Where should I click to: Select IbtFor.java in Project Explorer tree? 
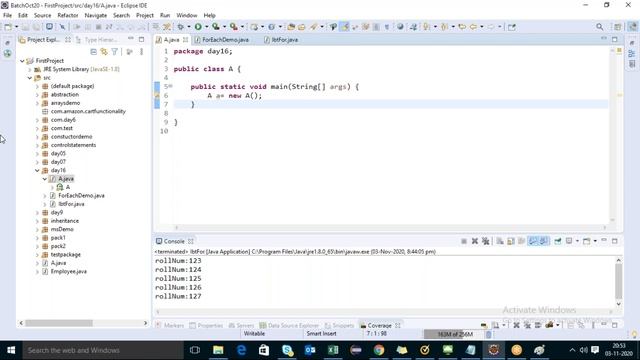point(71,204)
